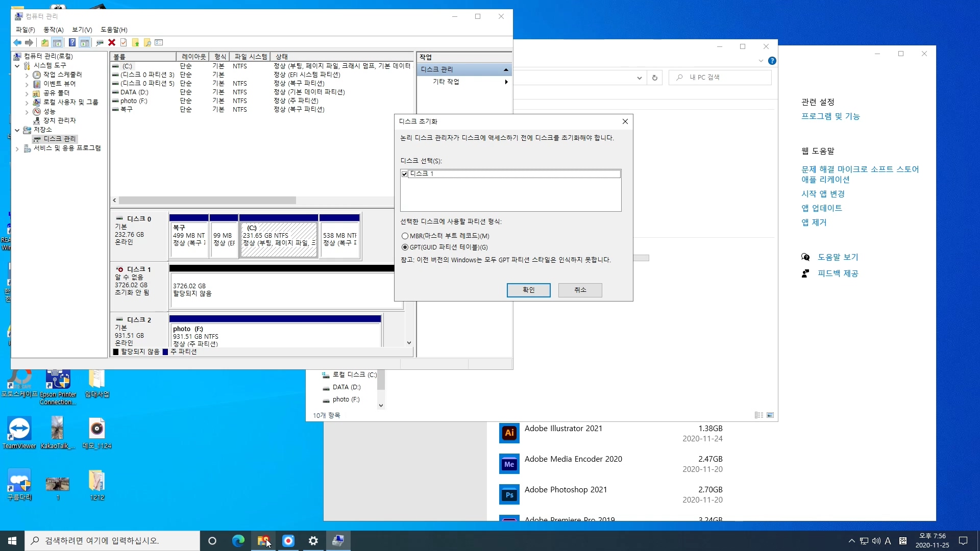This screenshot has height=551, width=980.
Task: Click the folder-with-magnifier search toolbar icon
Action: 148,43
